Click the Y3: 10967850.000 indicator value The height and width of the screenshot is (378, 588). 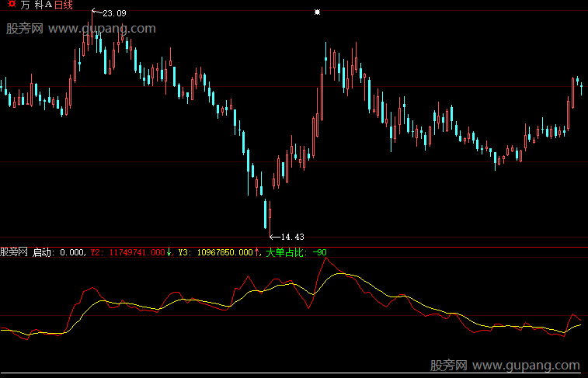216,252
